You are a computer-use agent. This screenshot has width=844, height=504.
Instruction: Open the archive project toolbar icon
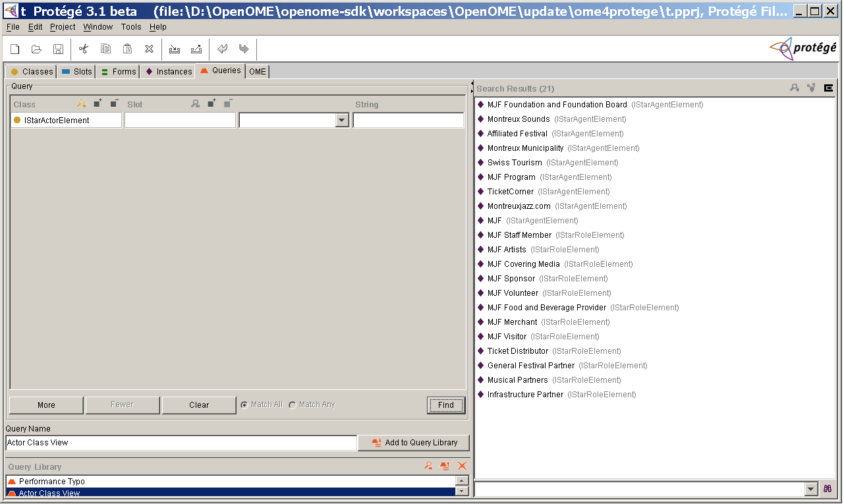click(175, 49)
